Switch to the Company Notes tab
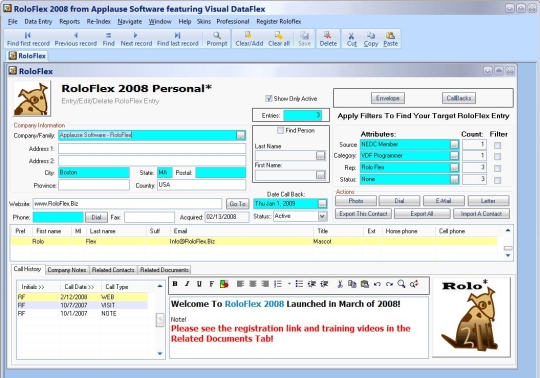This screenshot has width=540, height=378. pos(67,270)
